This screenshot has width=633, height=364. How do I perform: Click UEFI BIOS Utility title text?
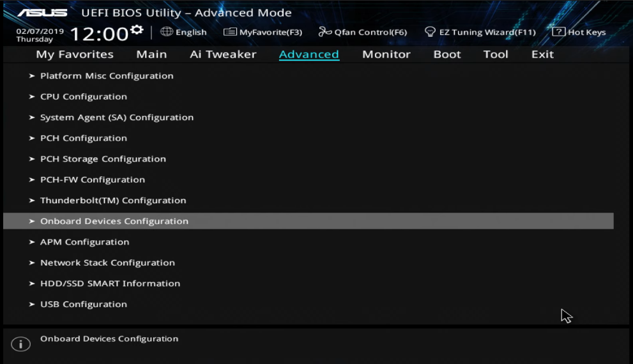coord(187,13)
